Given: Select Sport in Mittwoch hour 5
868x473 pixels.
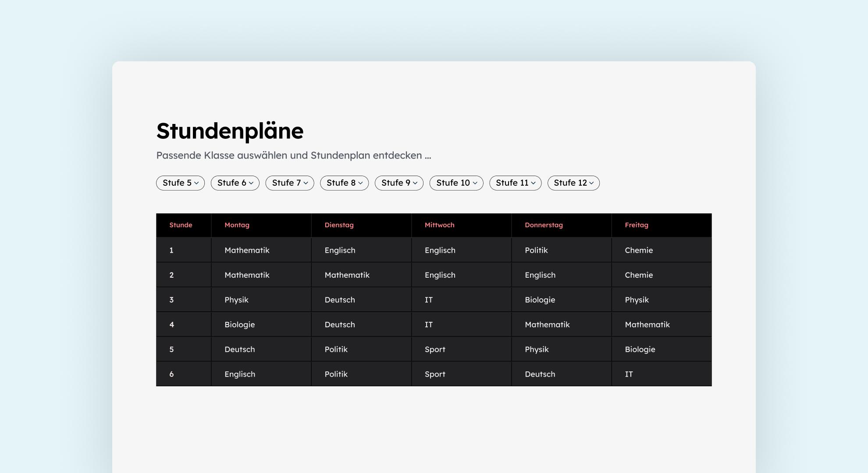Looking at the screenshot, I should tap(461, 349).
